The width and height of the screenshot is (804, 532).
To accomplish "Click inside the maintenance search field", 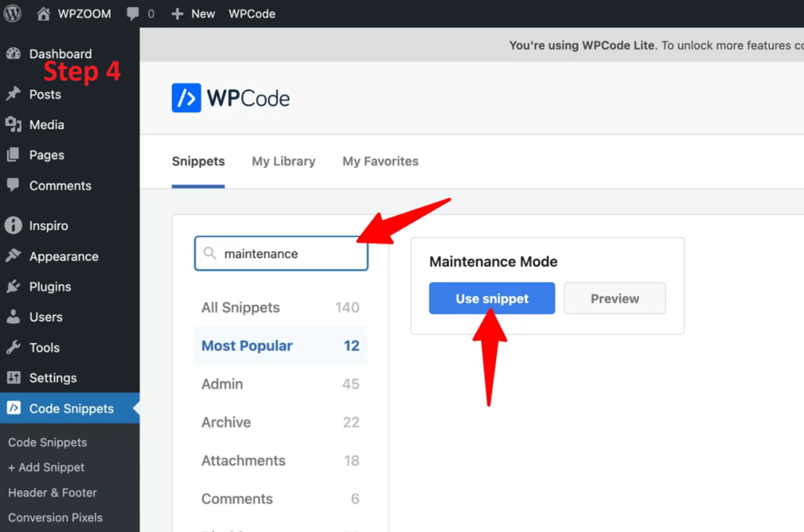I will click(280, 253).
